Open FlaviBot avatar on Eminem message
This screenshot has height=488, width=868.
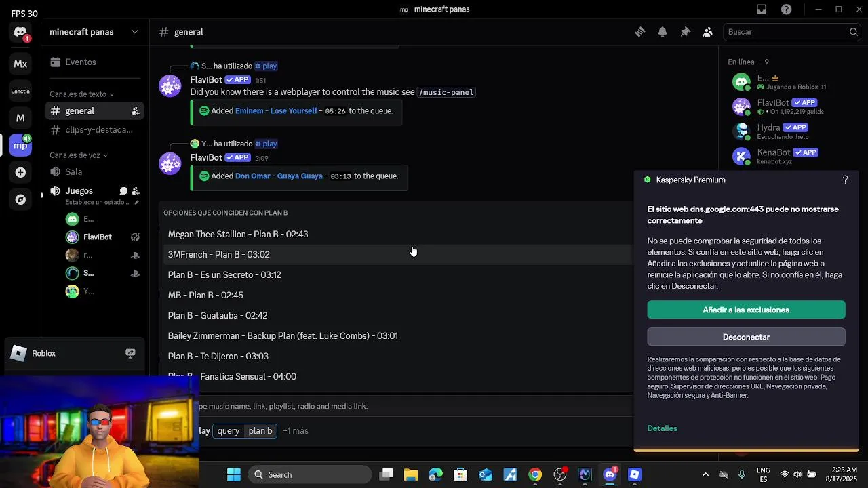tap(170, 86)
